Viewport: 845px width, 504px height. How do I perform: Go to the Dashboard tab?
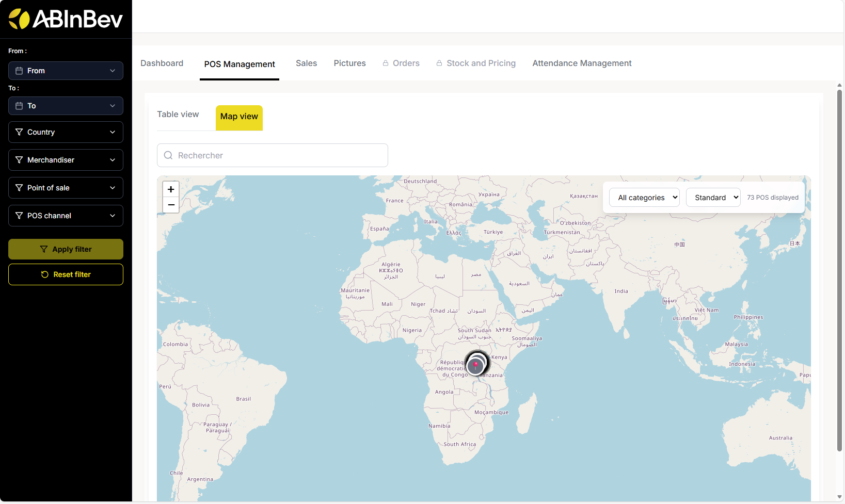coord(162,63)
